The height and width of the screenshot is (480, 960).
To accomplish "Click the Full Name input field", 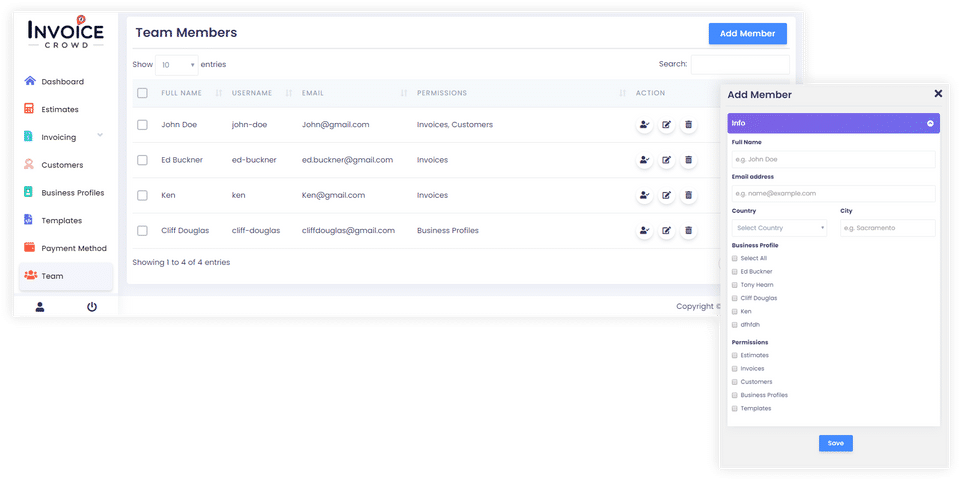I will point(833,159).
